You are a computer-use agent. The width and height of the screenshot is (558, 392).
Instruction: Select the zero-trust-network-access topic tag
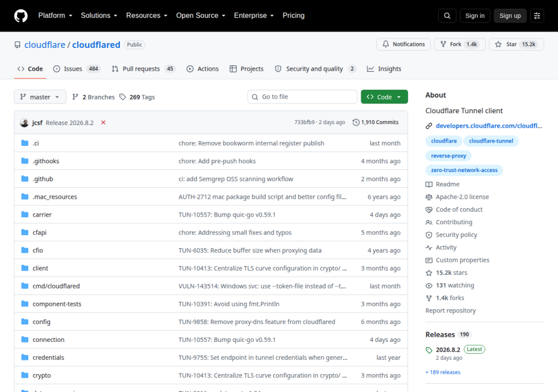pos(464,170)
